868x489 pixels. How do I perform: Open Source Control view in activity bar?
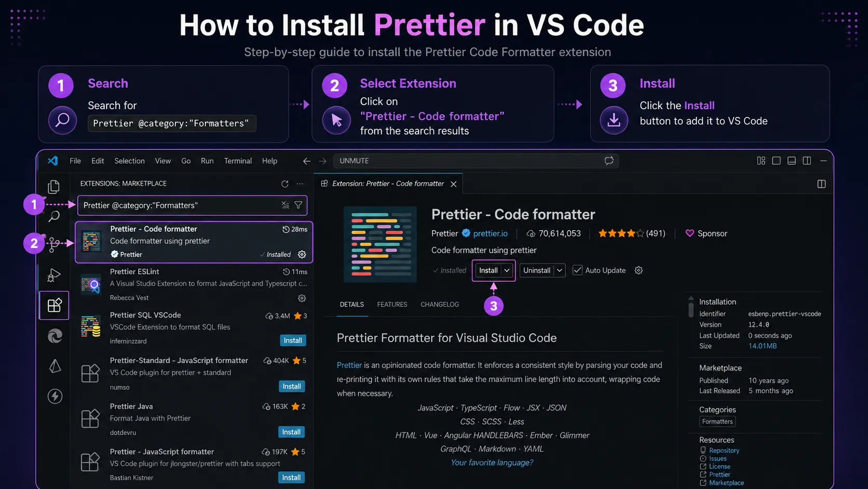[54, 244]
